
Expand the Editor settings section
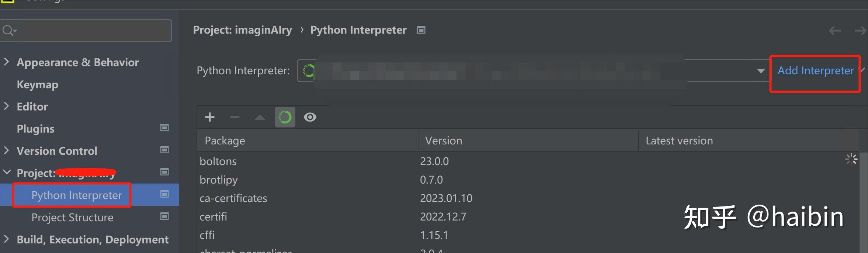[x=6, y=106]
